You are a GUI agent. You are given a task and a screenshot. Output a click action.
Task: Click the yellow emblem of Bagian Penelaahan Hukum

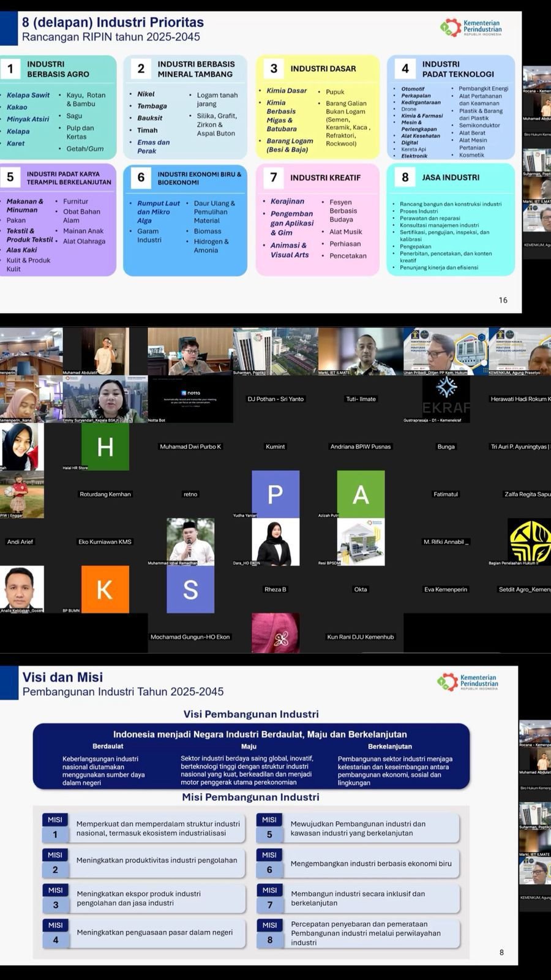(530, 541)
